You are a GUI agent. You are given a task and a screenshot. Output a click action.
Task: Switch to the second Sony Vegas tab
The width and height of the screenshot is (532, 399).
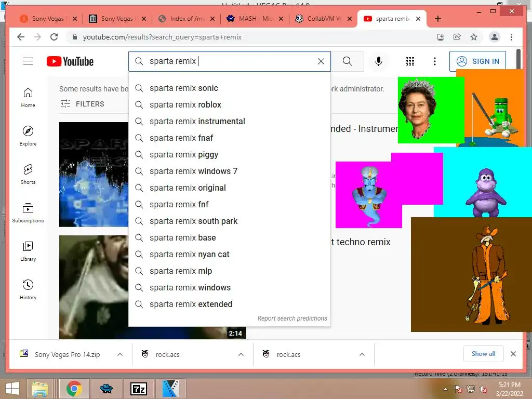tap(117, 19)
